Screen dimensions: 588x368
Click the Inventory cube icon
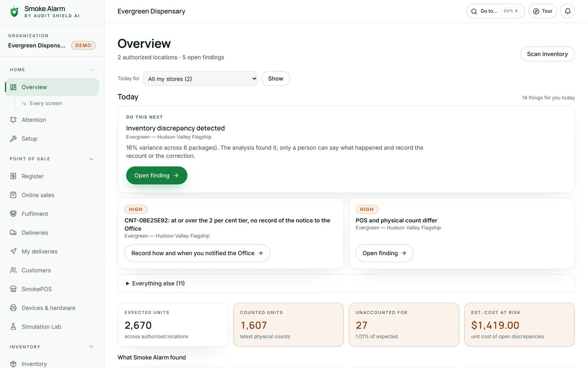tap(13, 364)
